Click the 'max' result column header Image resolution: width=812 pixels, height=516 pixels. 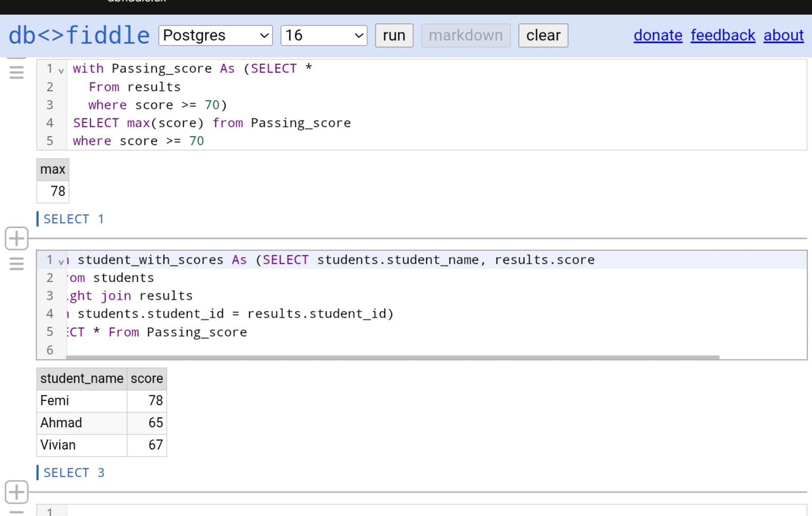(53, 169)
